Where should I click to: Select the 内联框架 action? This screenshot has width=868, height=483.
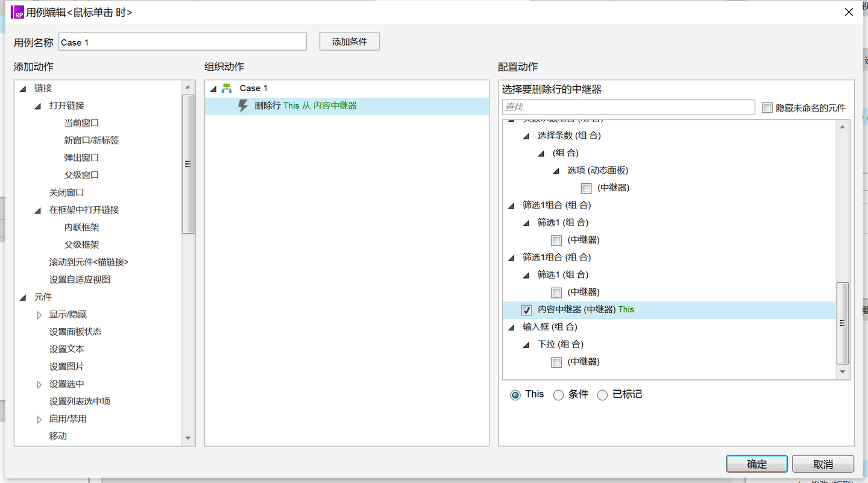pos(81,228)
